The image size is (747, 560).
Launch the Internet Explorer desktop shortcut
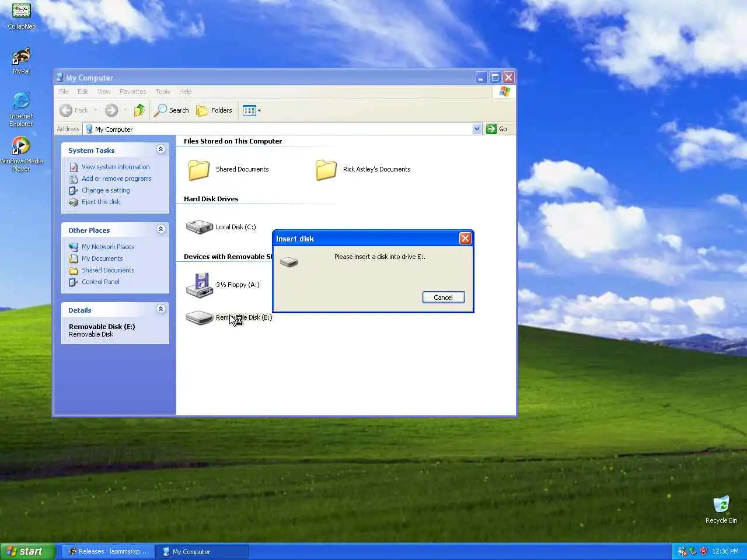pos(21,109)
